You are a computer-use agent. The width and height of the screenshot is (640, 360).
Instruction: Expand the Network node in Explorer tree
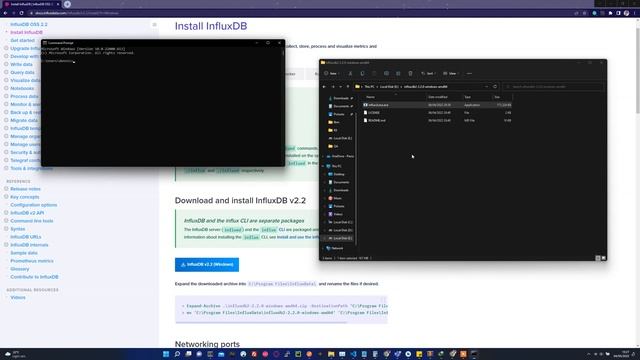(323, 248)
